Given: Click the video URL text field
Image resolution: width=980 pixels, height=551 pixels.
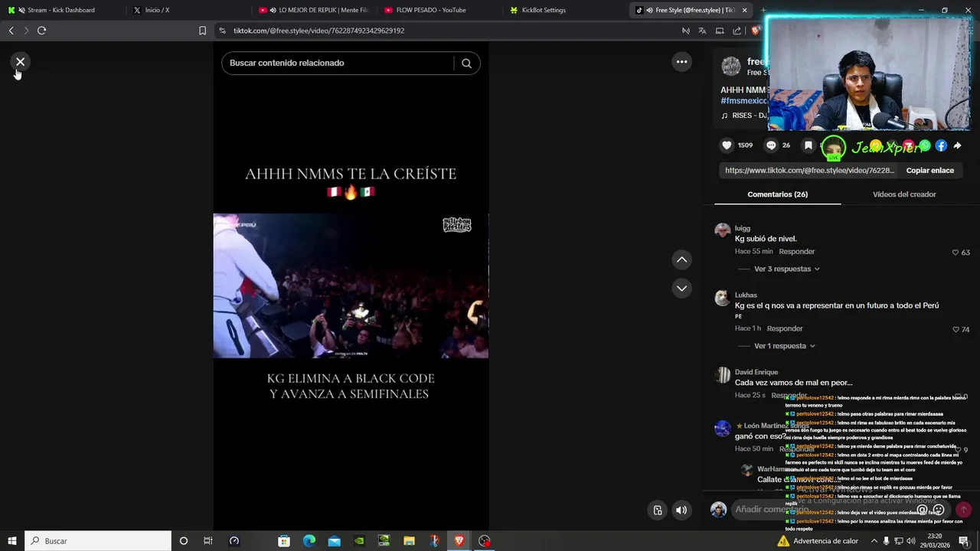Looking at the screenshot, I should (x=809, y=171).
